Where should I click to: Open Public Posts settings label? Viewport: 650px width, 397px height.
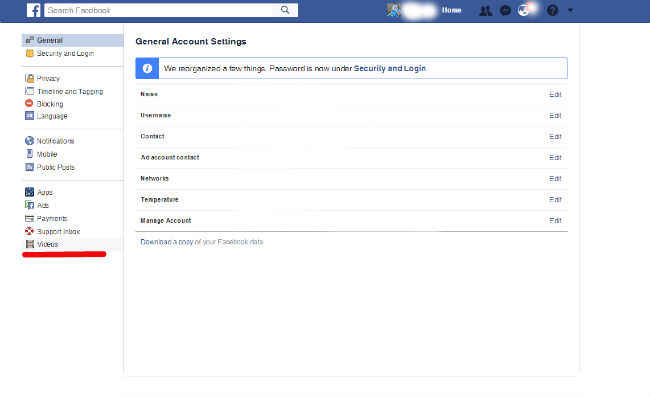tap(56, 167)
